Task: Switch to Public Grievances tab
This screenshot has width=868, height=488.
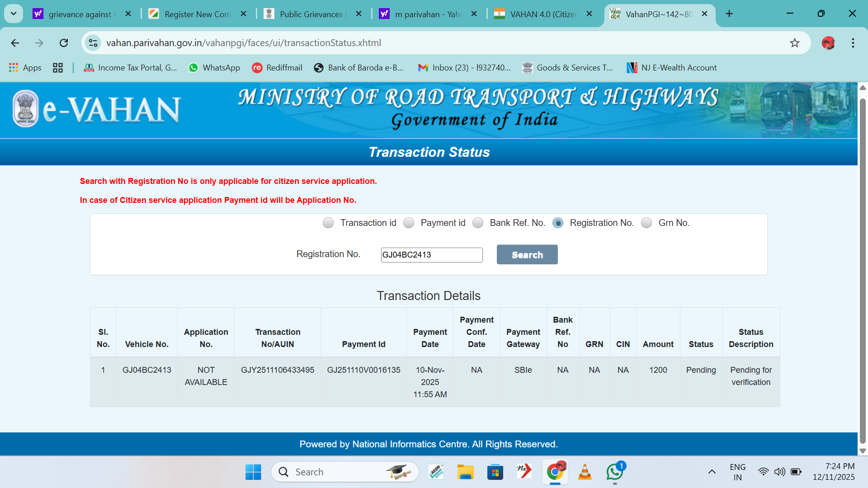Action: (311, 14)
